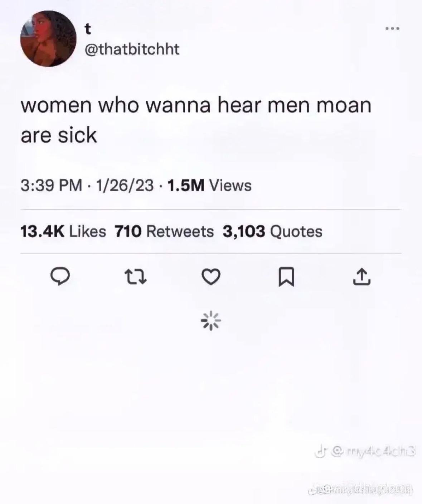Viewport: 422px width, 504px height.
Task: View the 13.4K Likes list
Action: tap(63, 231)
